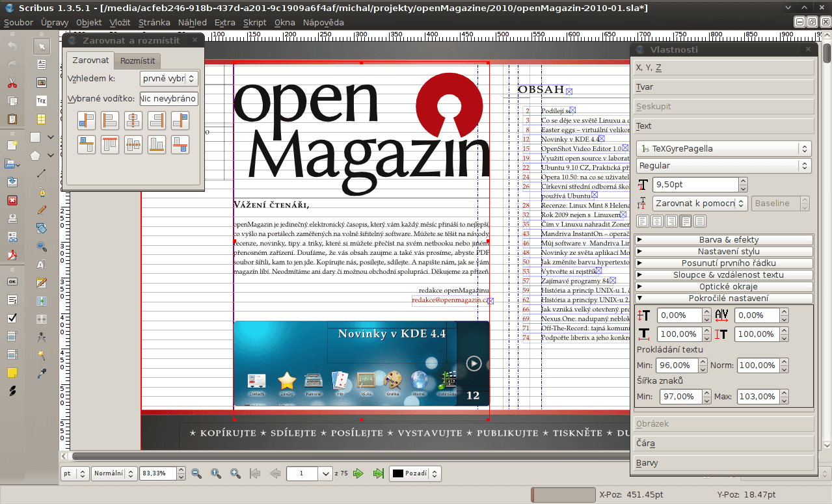The width and height of the screenshot is (832, 504).
Task: Set text alignment to justified
Action: coord(684,221)
